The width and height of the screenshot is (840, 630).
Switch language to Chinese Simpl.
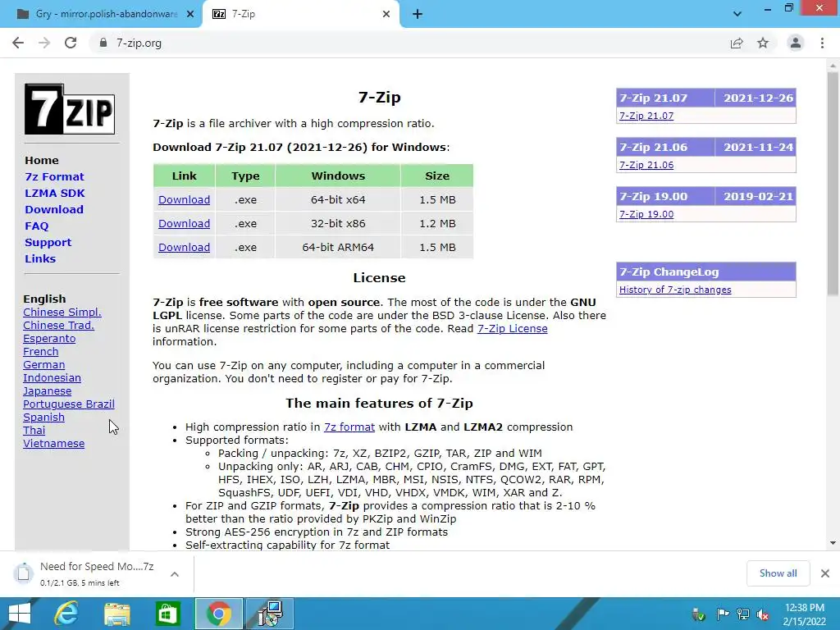point(62,313)
